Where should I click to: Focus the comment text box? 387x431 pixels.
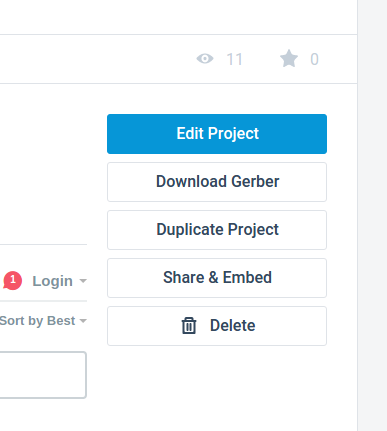click(43, 375)
